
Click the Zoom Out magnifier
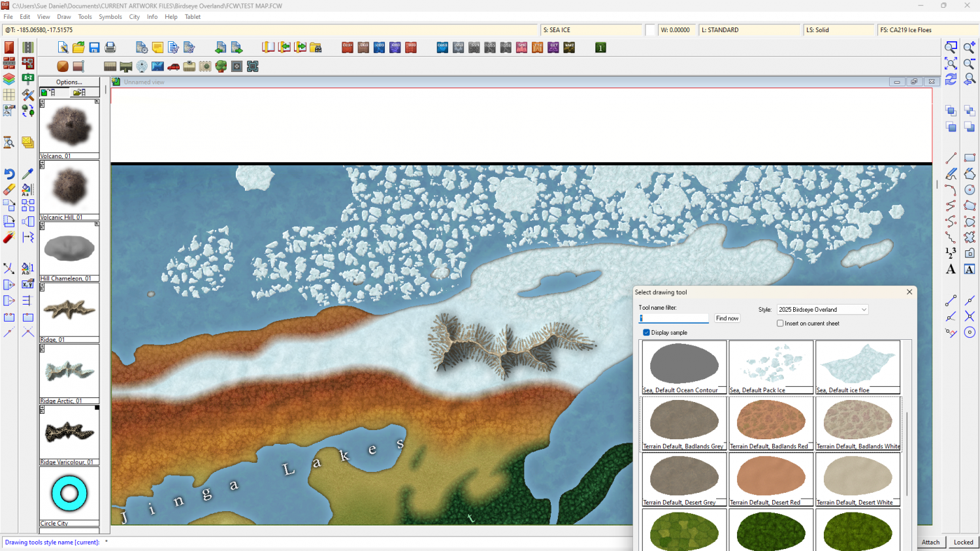[x=970, y=63]
